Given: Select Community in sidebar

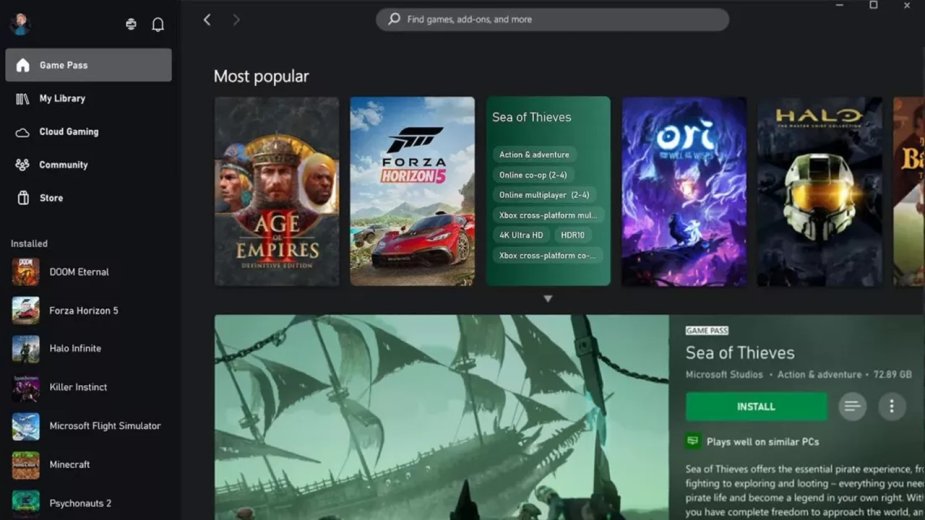Looking at the screenshot, I should coord(88,165).
